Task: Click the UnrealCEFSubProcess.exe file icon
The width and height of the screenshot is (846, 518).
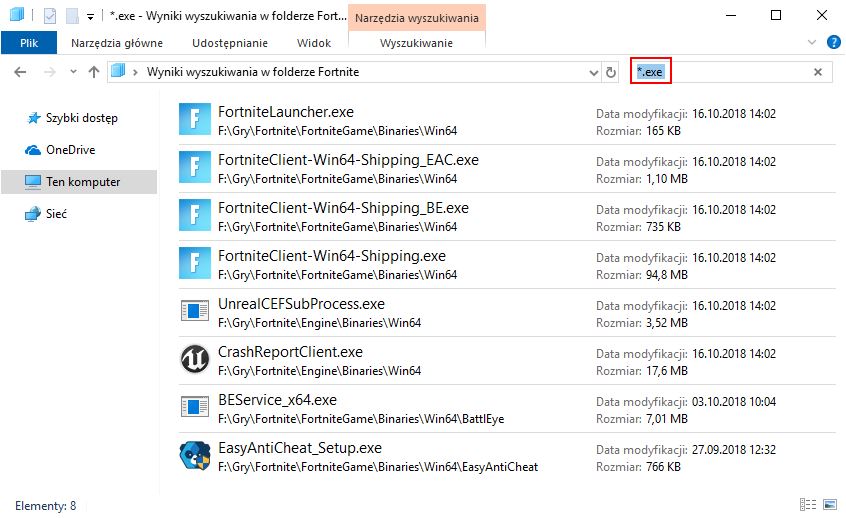Action: click(194, 311)
